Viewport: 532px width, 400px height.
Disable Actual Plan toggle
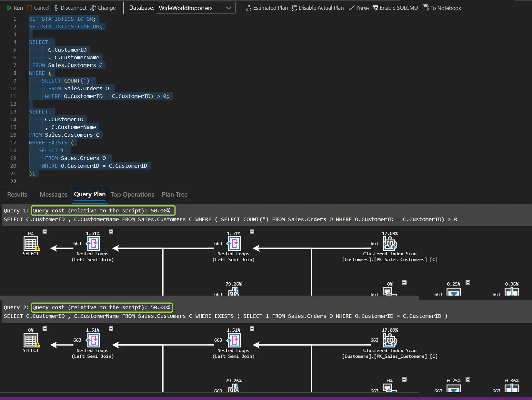[317, 8]
